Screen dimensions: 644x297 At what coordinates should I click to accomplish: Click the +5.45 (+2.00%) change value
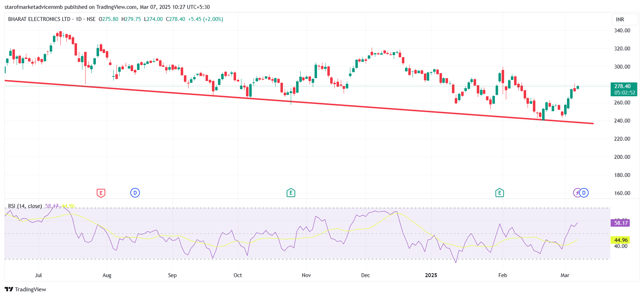click(x=206, y=19)
